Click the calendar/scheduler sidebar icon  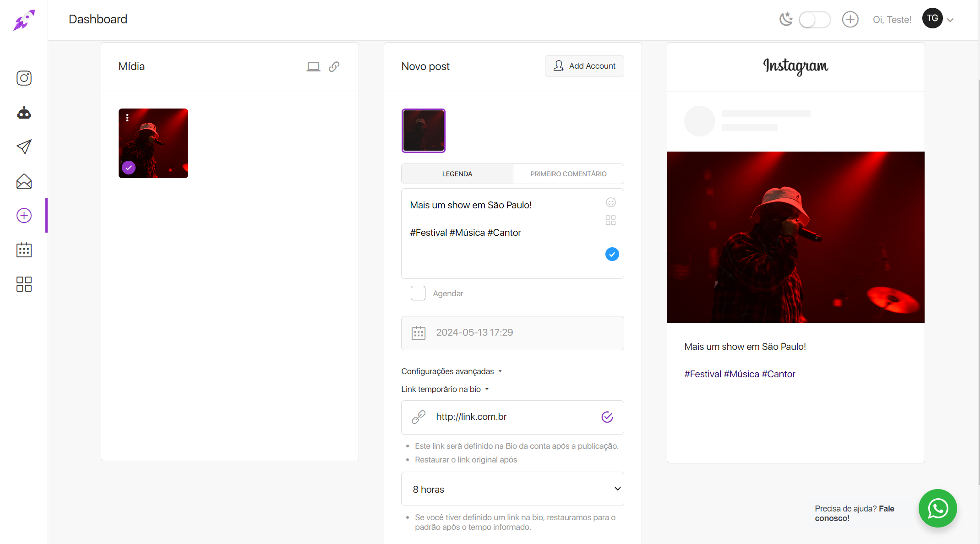tap(23, 250)
